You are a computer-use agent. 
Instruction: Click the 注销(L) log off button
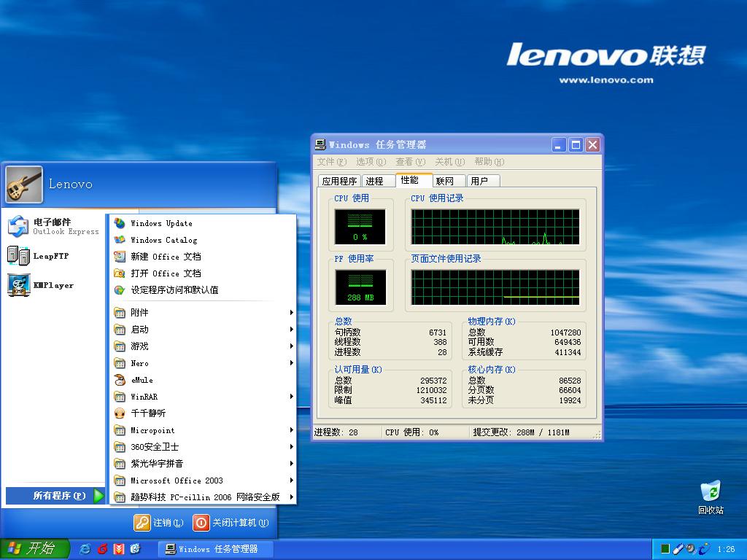point(158,522)
